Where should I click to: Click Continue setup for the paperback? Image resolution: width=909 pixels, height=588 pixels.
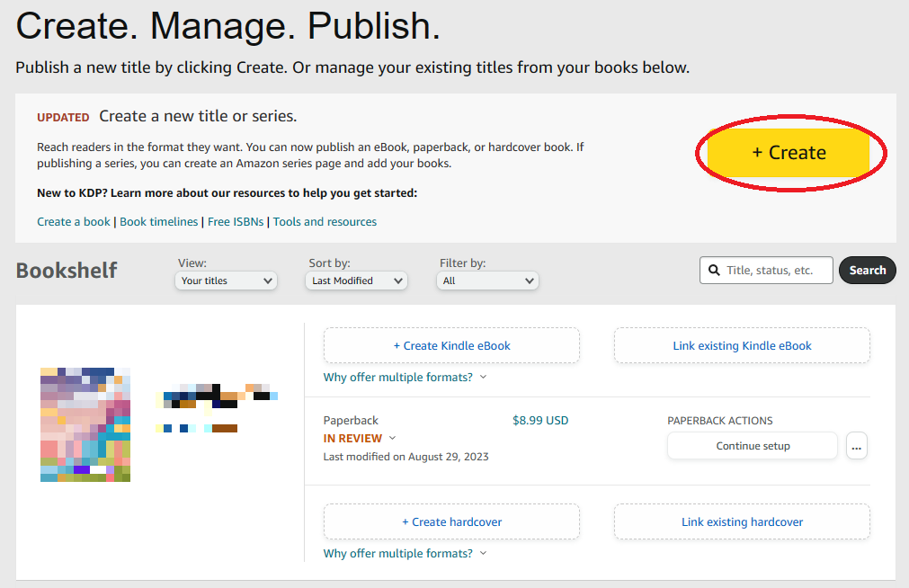click(x=753, y=446)
